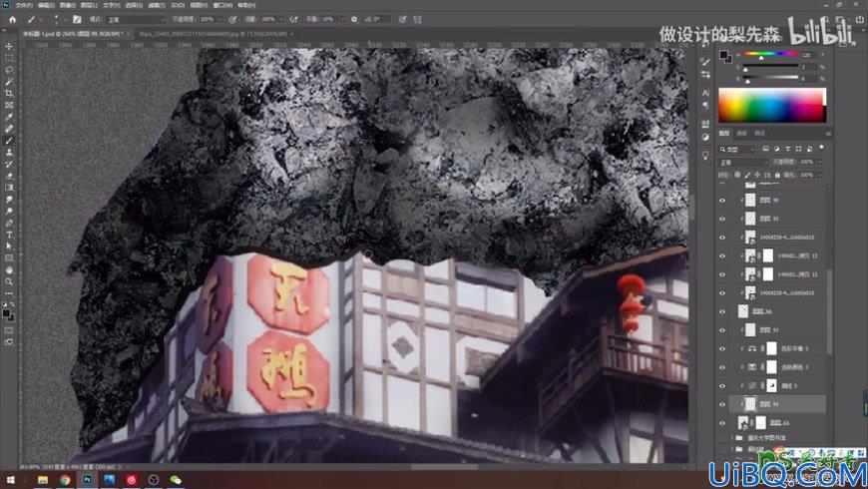Open the 窗口(W) menu

pyautogui.click(x=222, y=5)
